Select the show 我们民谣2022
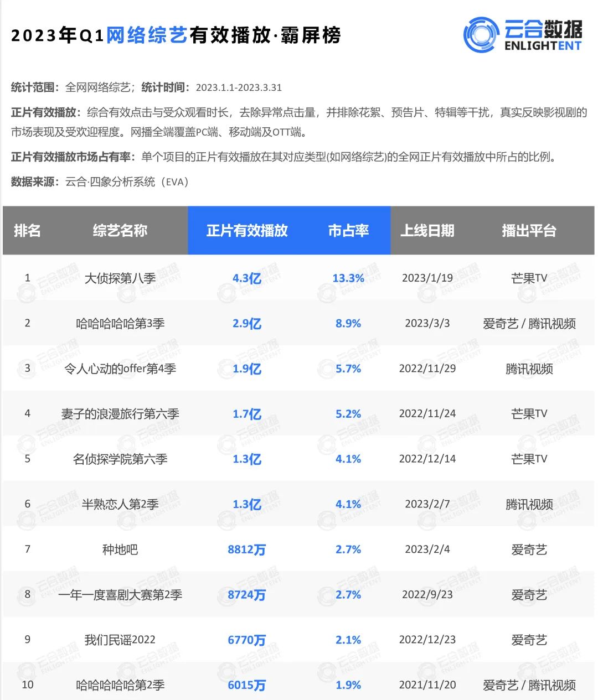Image resolution: width=598 pixels, height=700 pixels. coord(120,640)
